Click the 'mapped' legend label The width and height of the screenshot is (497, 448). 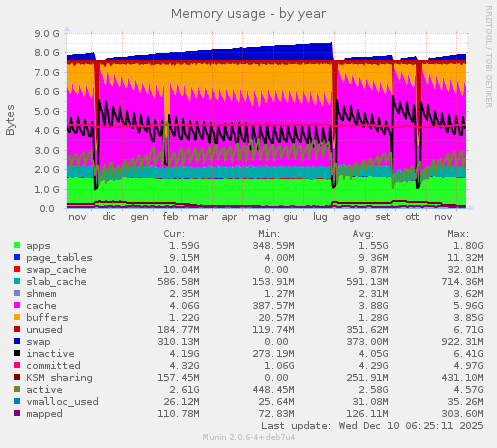click(x=44, y=414)
